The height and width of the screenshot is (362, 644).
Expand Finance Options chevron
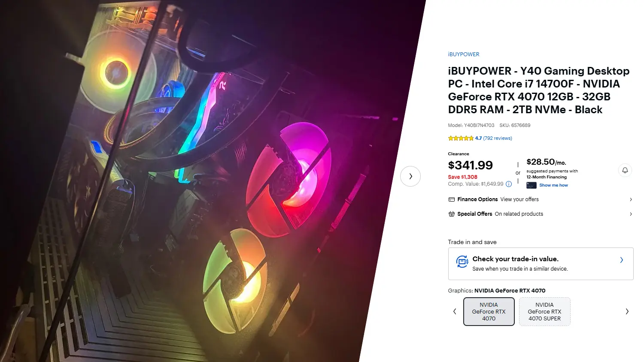click(x=631, y=199)
